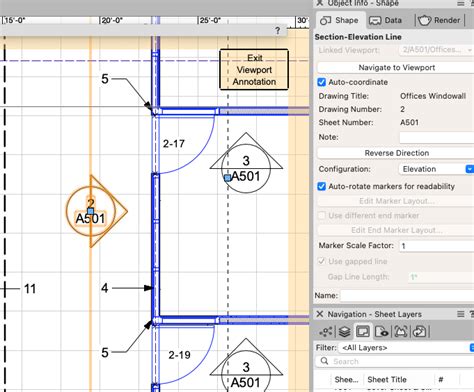Open the Design Layers tab icon
The image size is (474, 392).
(344, 332)
